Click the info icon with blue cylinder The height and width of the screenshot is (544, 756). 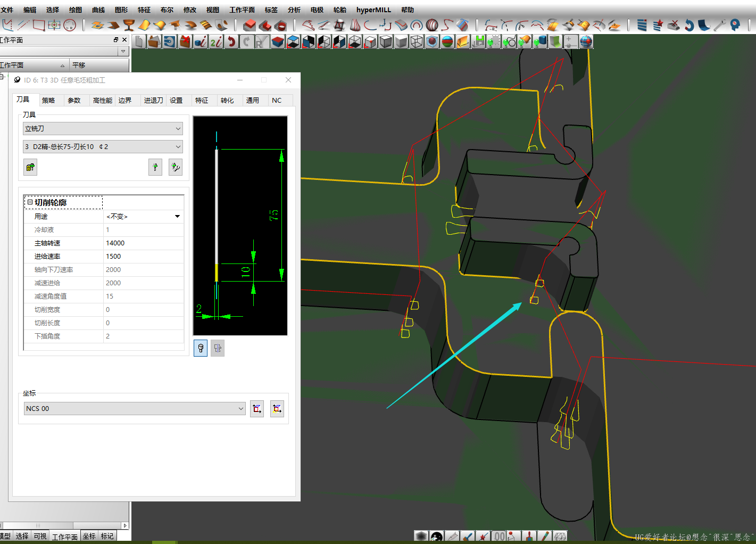(201, 42)
